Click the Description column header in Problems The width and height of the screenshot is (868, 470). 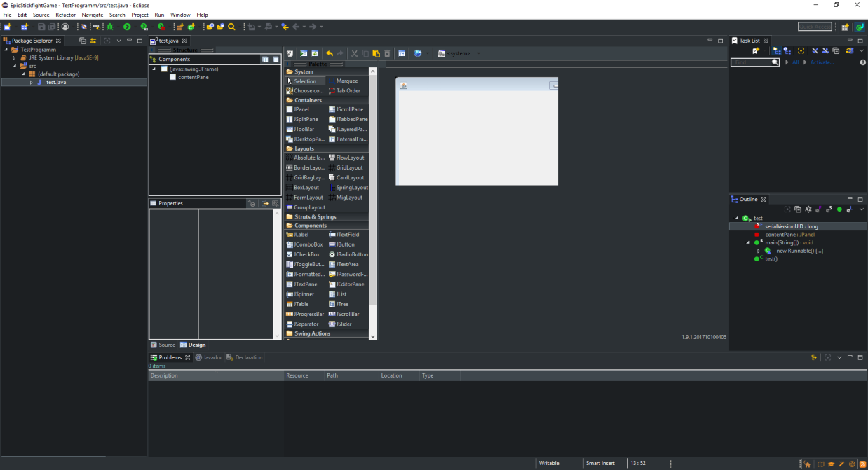click(x=215, y=375)
